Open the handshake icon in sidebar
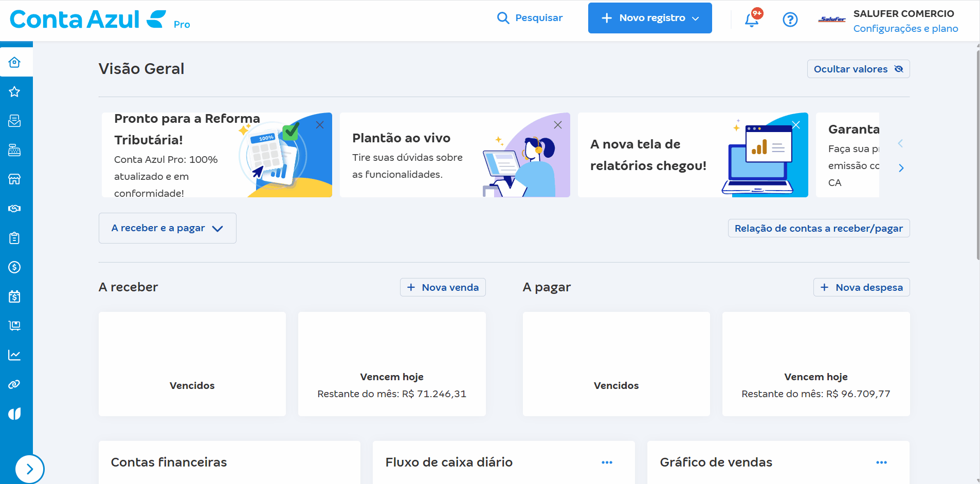 [14, 209]
